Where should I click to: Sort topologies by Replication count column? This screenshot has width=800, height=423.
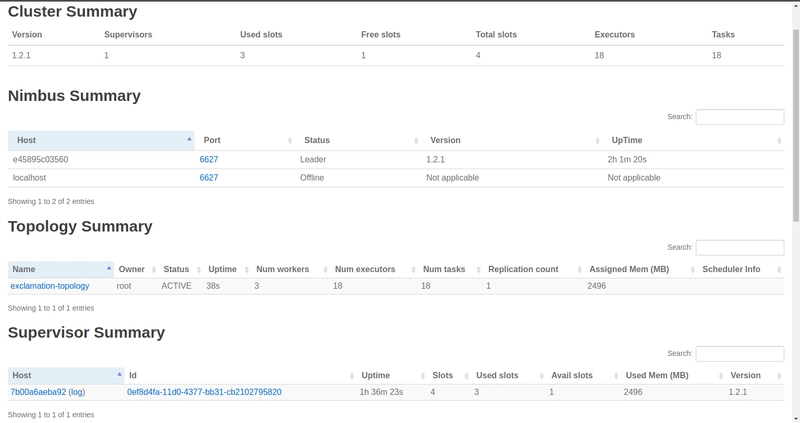coord(530,270)
